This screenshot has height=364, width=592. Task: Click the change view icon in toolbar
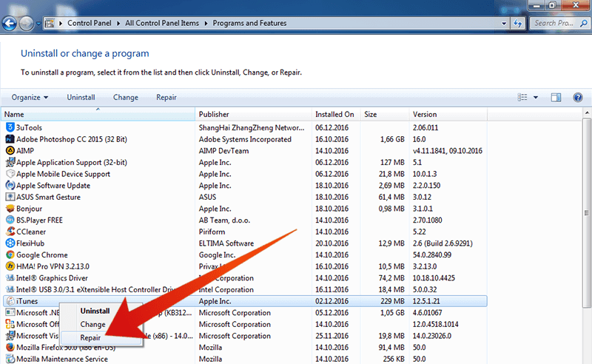[523, 97]
